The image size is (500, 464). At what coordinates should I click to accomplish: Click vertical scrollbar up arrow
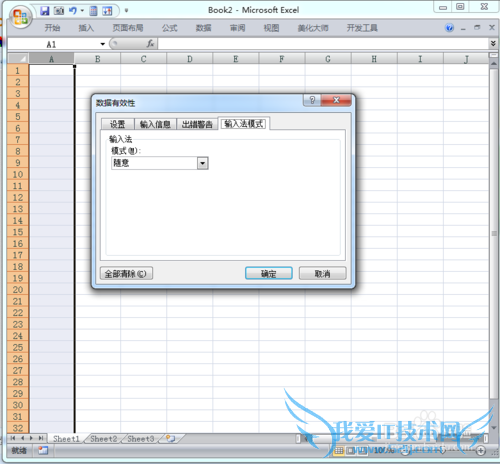[494, 63]
